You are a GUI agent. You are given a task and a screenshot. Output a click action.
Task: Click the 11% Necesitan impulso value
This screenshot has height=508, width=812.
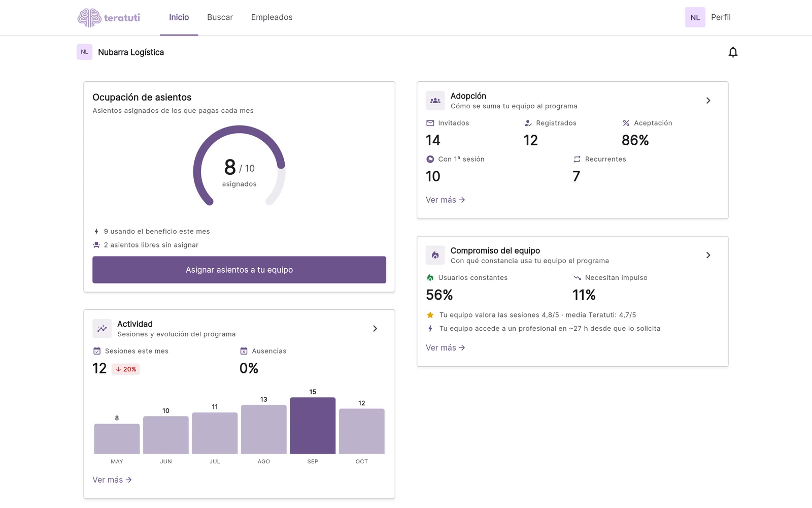584,295
